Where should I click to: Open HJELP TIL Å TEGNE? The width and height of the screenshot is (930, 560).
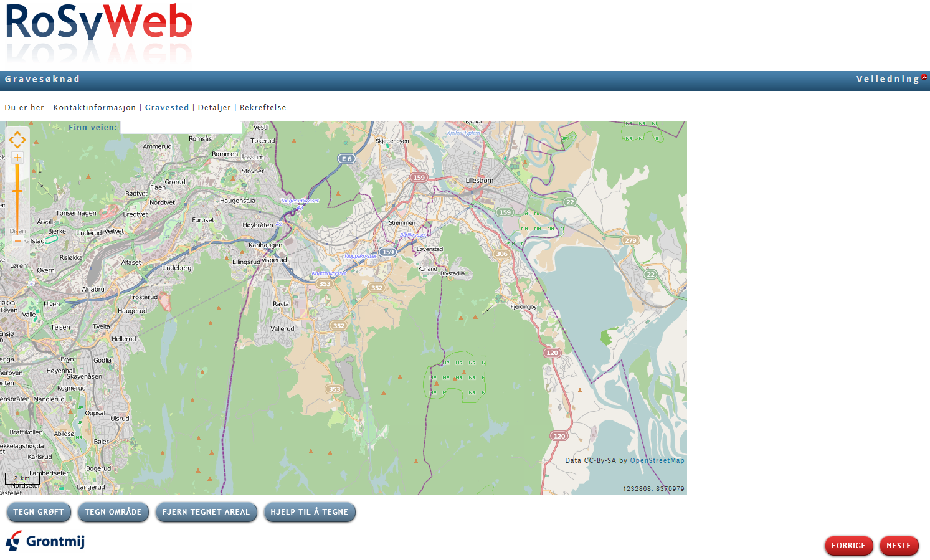(310, 512)
